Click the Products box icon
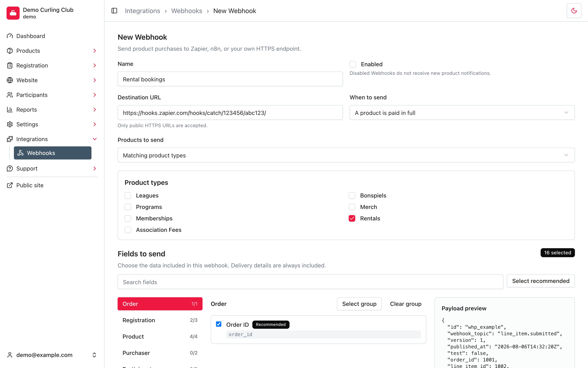Screen dimensions: 588x368 pos(10,51)
